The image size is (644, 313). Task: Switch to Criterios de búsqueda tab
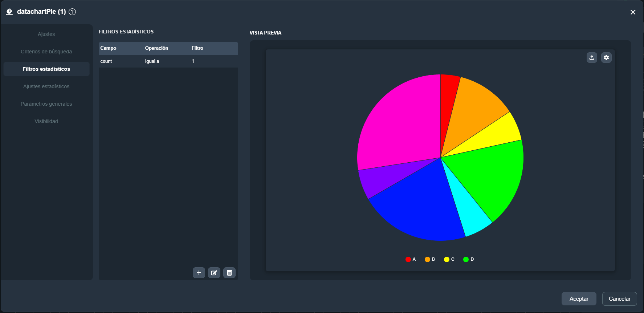click(46, 52)
